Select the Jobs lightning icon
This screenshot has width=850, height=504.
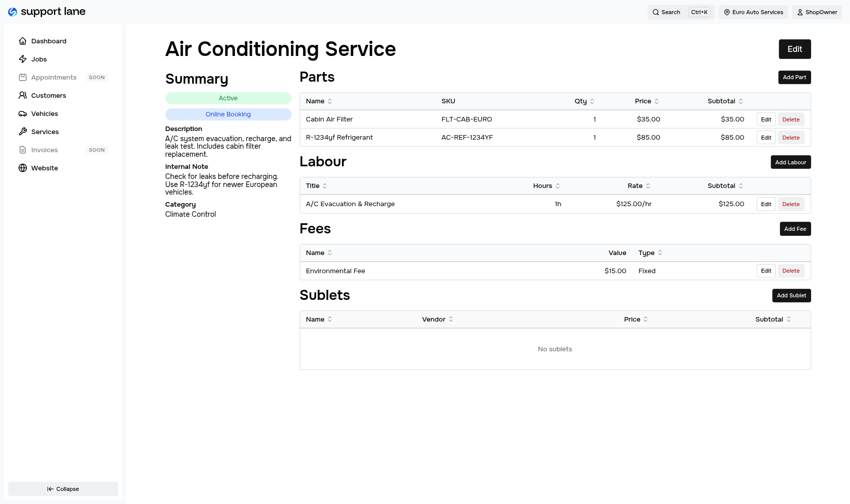(23, 59)
